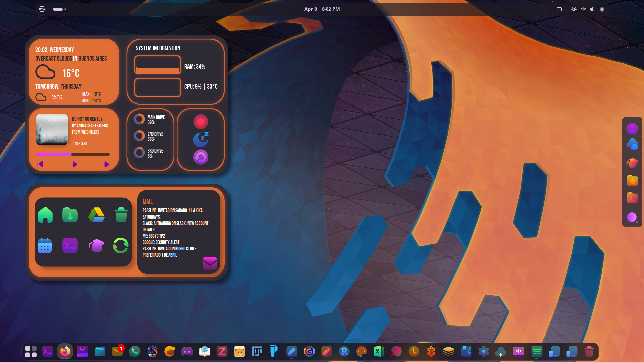Open Google Drive in launcher widget
This screenshot has height=362, width=644.
(x=96, y=215)
